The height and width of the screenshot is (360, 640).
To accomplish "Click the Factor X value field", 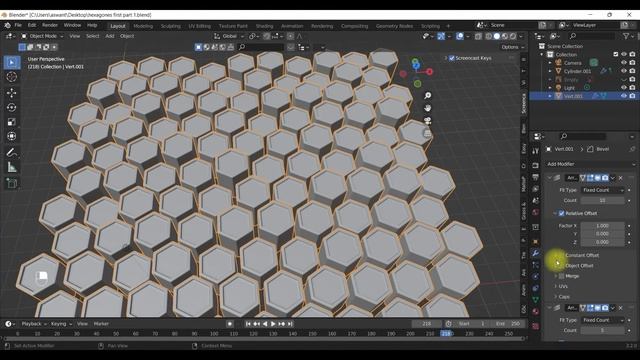I will 602,226.
